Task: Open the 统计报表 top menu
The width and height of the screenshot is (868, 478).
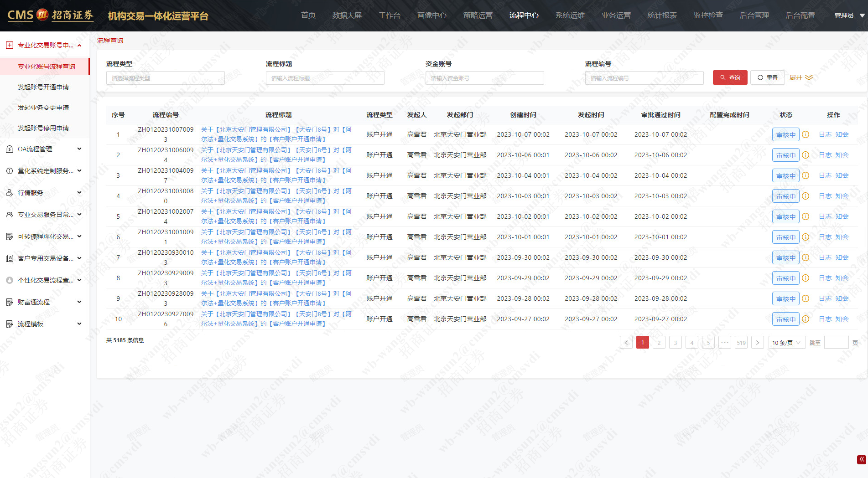Action: 662,15
